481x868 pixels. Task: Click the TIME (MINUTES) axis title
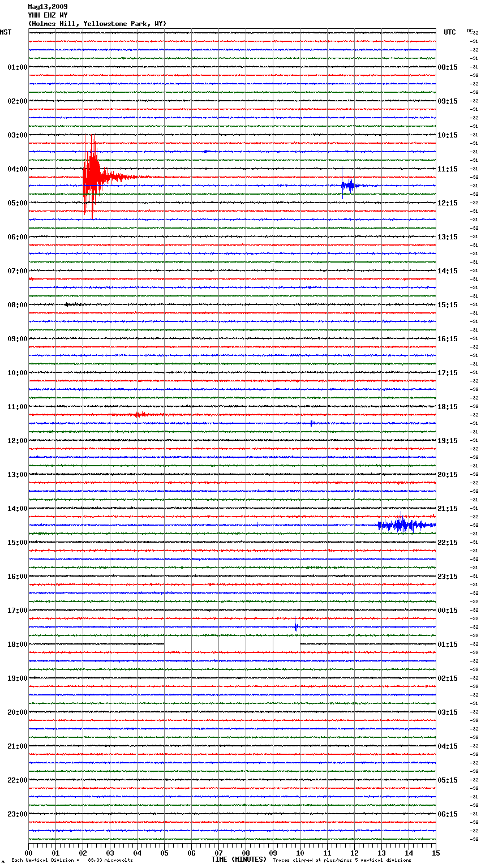(x=239, y=860)
